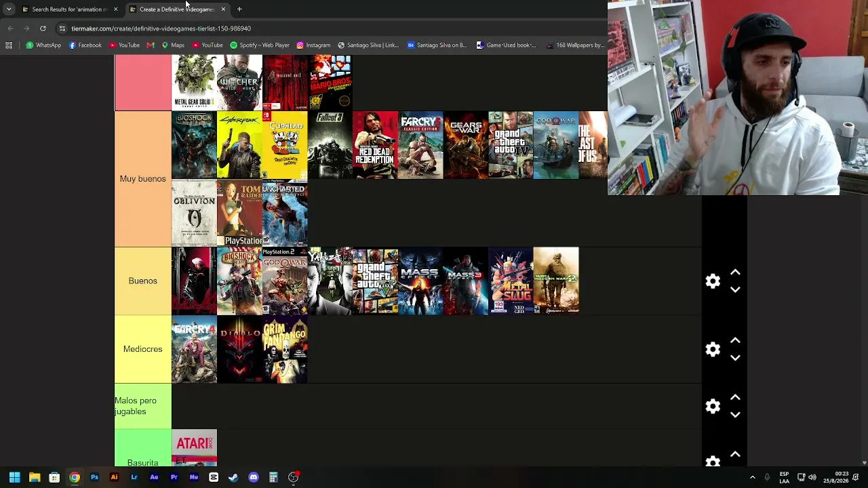This screenshot has width=868, height=488.
Task: Close the Create a Definitive Videogames tab
Action: click(223, 9)
